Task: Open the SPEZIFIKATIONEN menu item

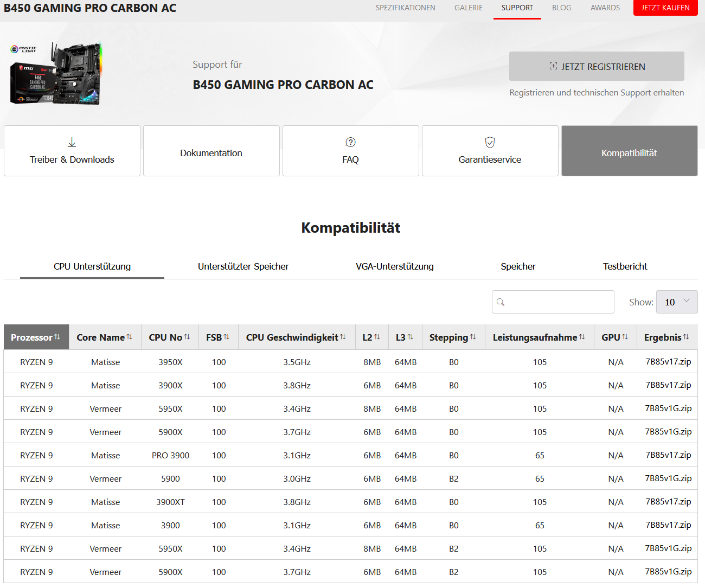Action: tap(405, 8)
